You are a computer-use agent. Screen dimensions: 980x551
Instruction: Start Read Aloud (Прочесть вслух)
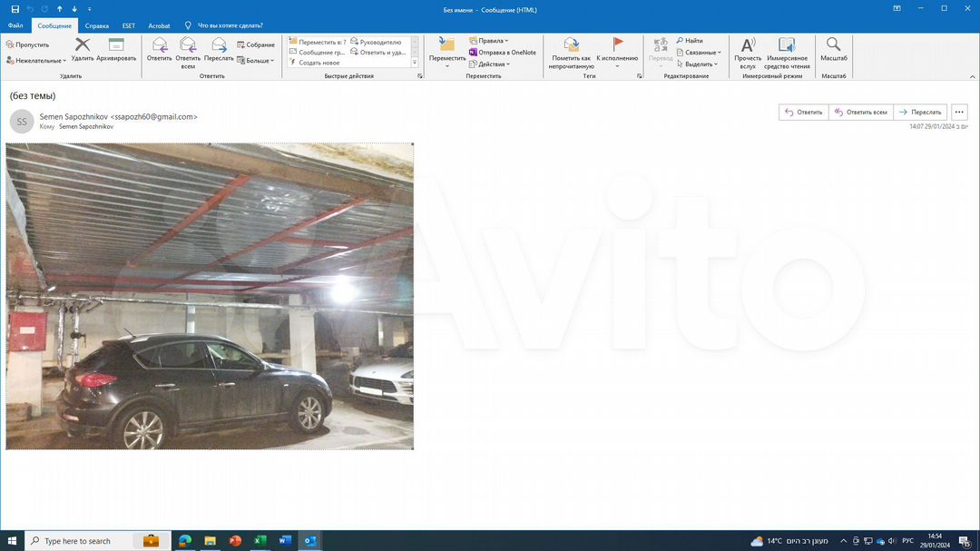click(x=748, y=51)
